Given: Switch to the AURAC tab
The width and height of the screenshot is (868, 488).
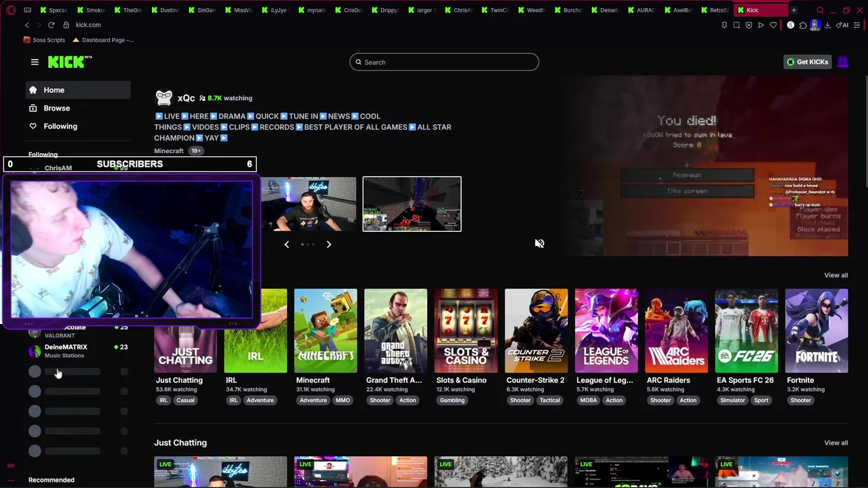Looking at the screenshot, I should (641, 10).
